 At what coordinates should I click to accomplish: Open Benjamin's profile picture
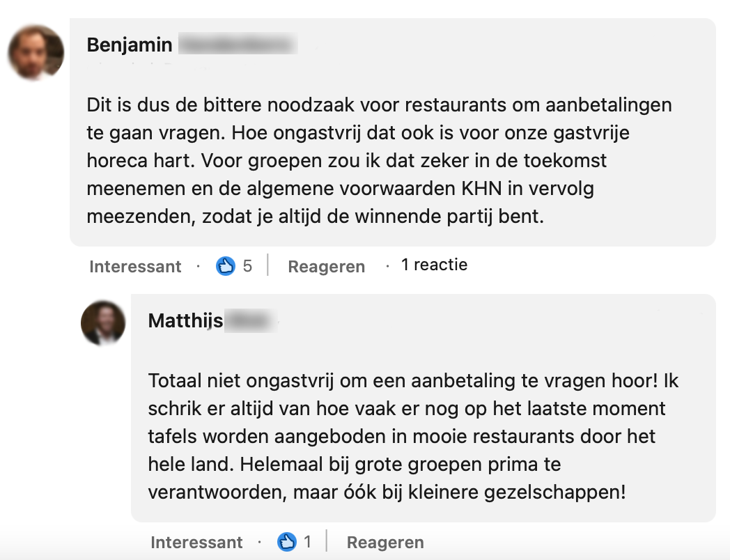(x=36, y=53)
